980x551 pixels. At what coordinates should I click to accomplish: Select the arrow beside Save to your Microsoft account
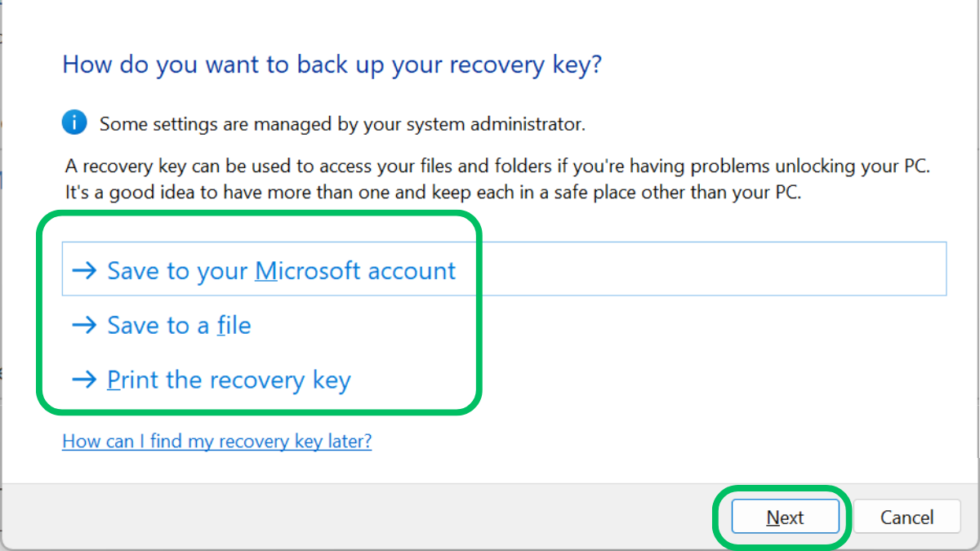point(85,269)
